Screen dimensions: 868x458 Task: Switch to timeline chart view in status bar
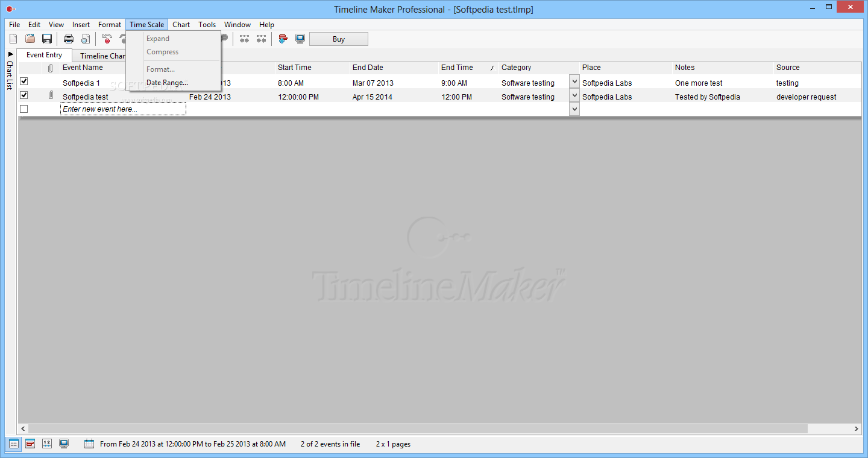30,444
